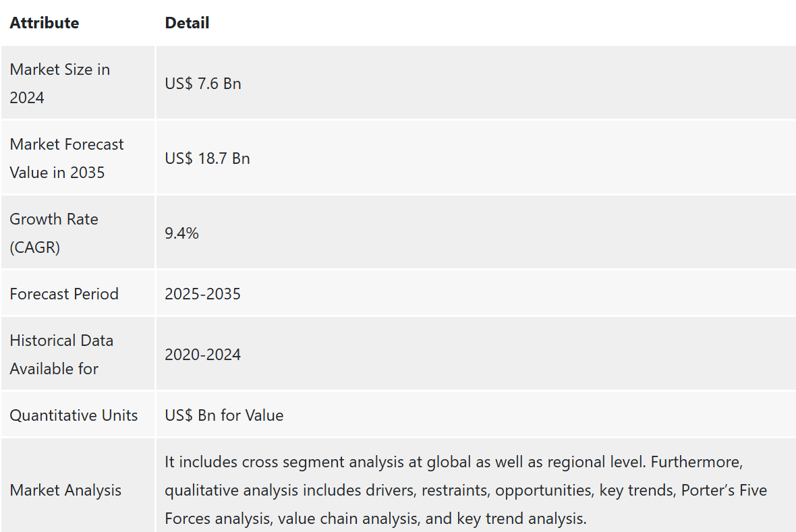Click the Quantitative Units label
This screenshot has height=532, width=796.
pyautogui.click(x=74, y=415)
